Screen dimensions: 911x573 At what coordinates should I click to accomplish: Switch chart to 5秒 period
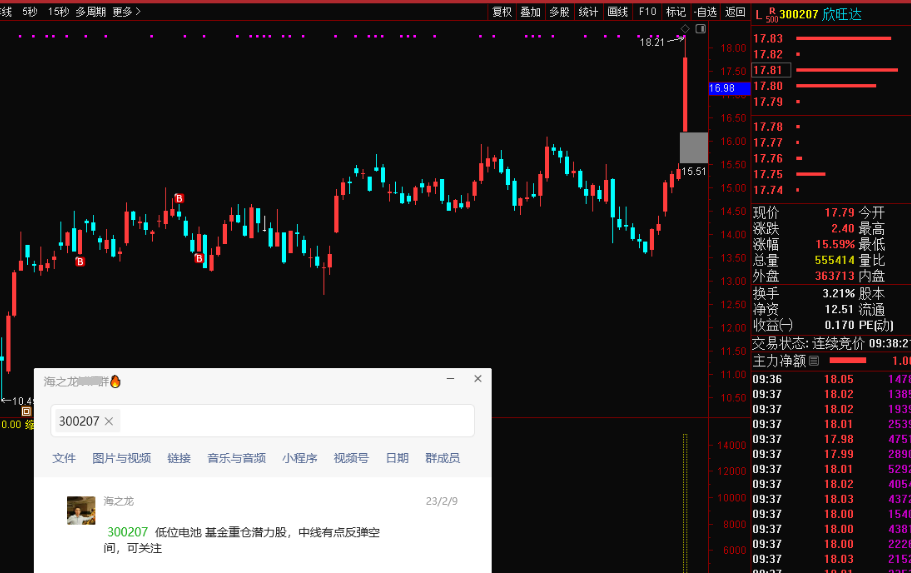coord(30,12)
